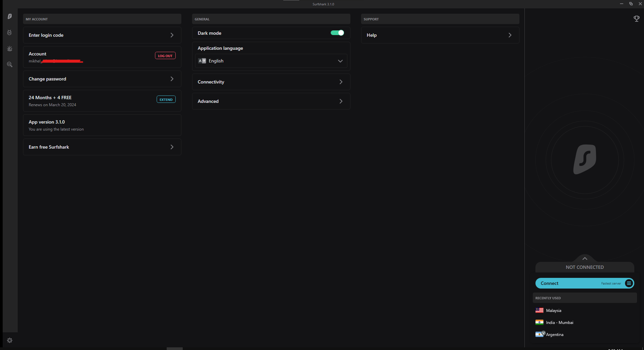
Task: Select Argentina from recently used servers
Action: click(x=554, y=334)
